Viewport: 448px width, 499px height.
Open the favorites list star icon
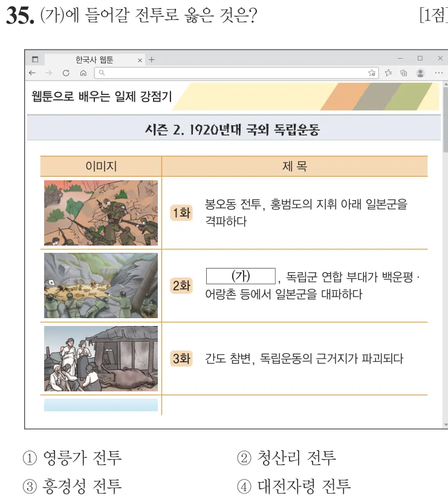[x=388, y=73]
